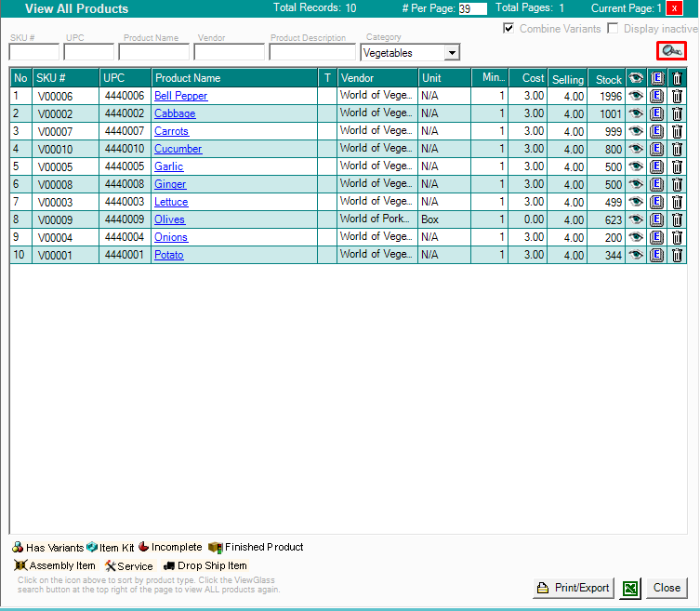
Task: Filter by Assembly Item icon
Action: [20, 565]
